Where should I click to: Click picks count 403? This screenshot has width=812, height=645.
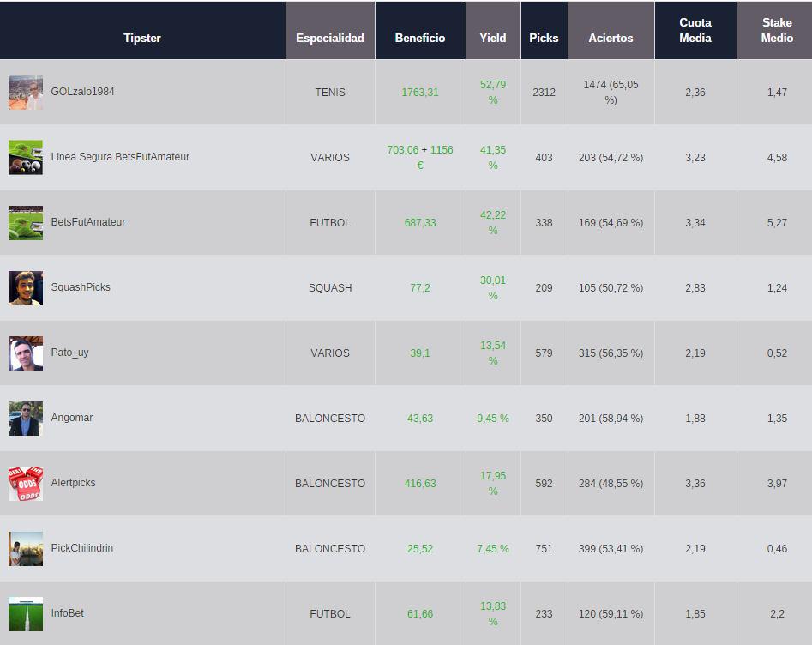click(544, 158)
